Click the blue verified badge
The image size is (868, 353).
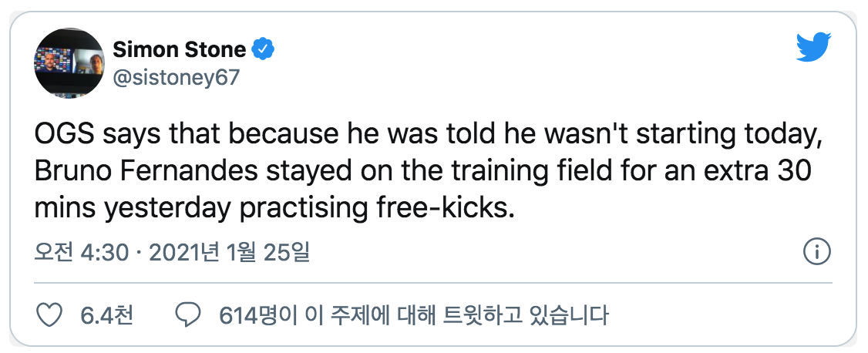click(264, 50)
